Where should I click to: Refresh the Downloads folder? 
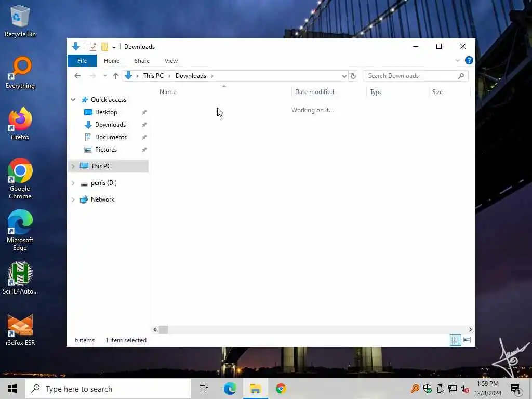click(353, 76)
